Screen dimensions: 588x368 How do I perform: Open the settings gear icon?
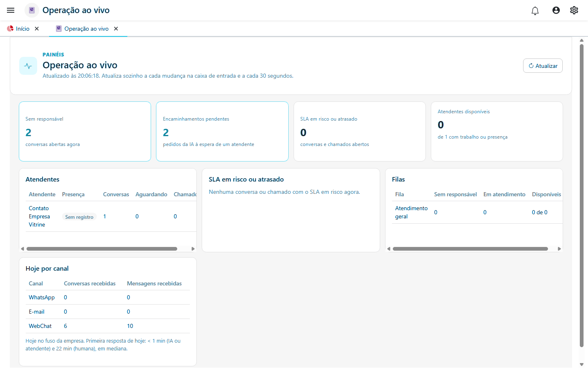(574, 10)
